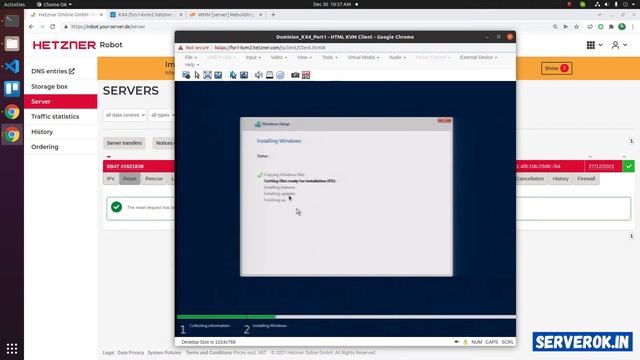Viewport: 640px width, 360px height.
Task: Open the Activities overview in top bar
Action: tap(14, 4)
